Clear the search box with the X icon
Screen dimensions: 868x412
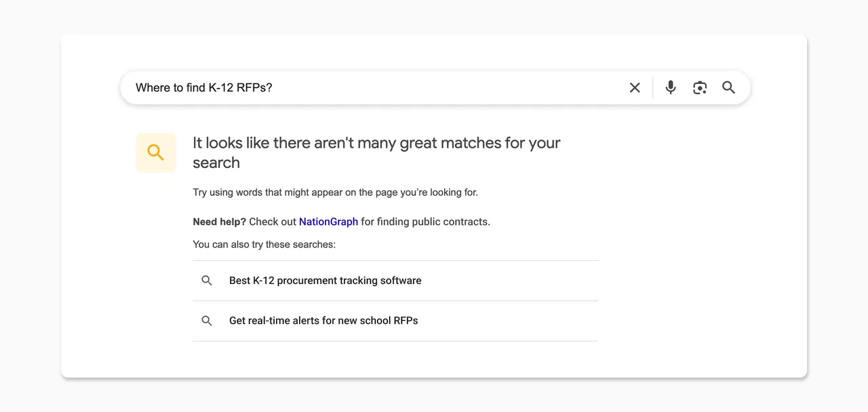635,87
